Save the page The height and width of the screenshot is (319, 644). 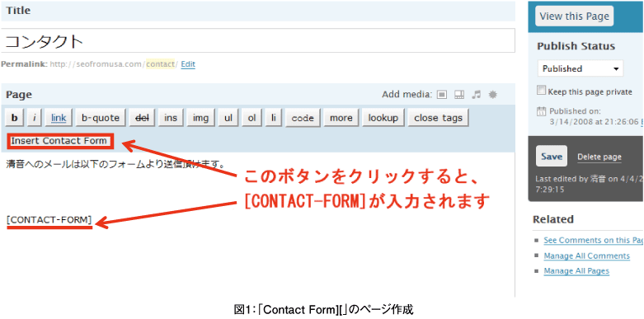tap(552, 157)
